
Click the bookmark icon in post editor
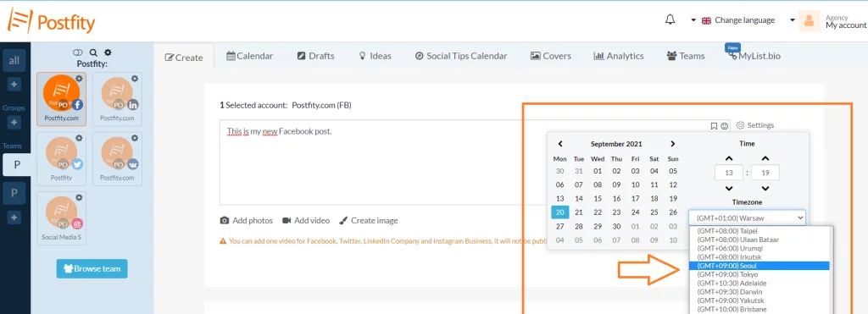714,126
